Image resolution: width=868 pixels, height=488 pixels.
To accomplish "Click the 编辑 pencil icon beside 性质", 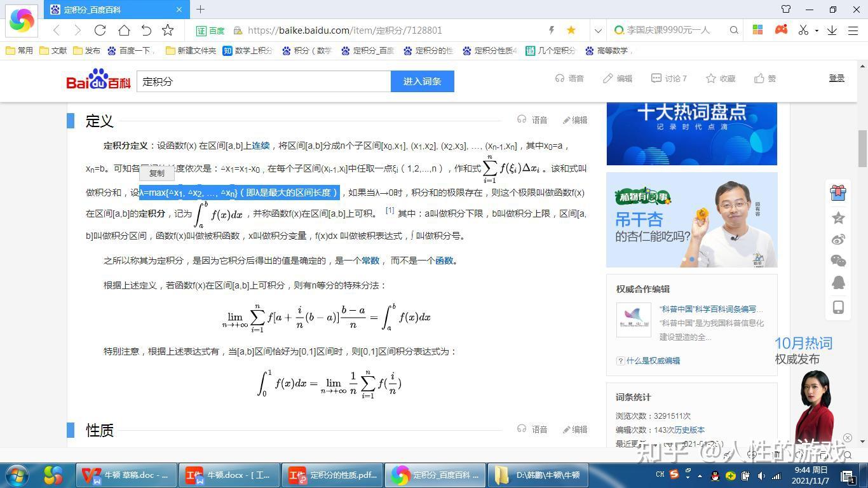I will click(567, 429).
